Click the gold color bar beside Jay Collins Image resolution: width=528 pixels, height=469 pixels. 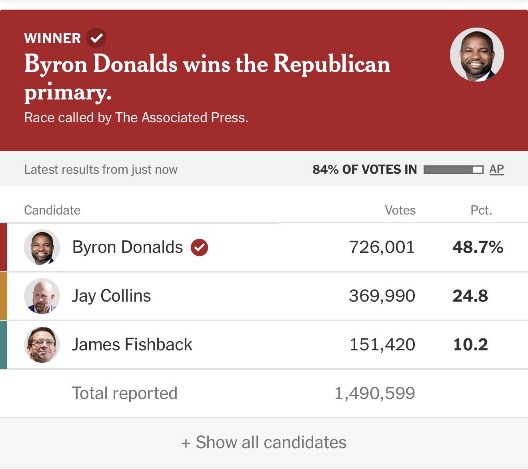(3, 296)
